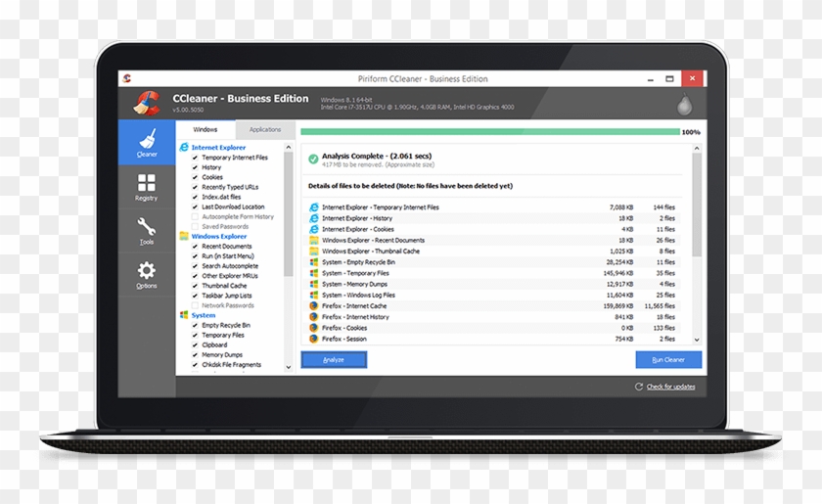Click Windows icon beside System - Memory Dumps

313,284
